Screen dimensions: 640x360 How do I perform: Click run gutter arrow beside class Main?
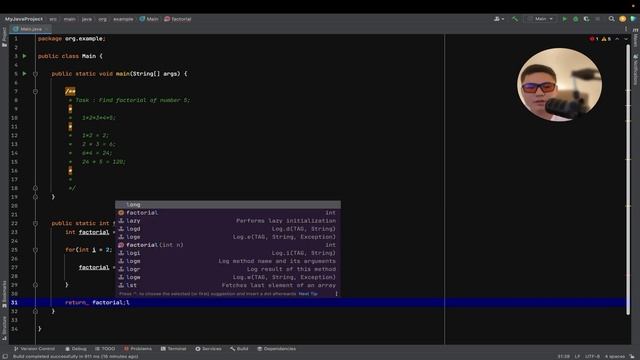pyautogui.click(x=24, y=56)
